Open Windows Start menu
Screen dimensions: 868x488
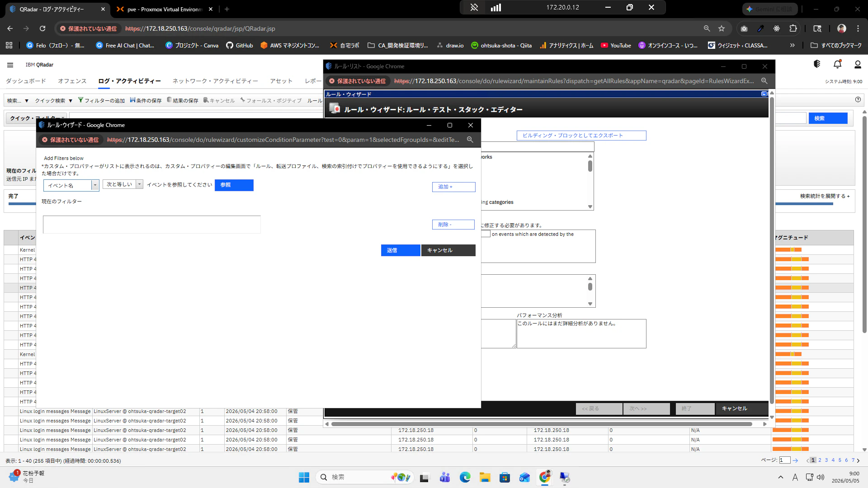pos(304,477)
